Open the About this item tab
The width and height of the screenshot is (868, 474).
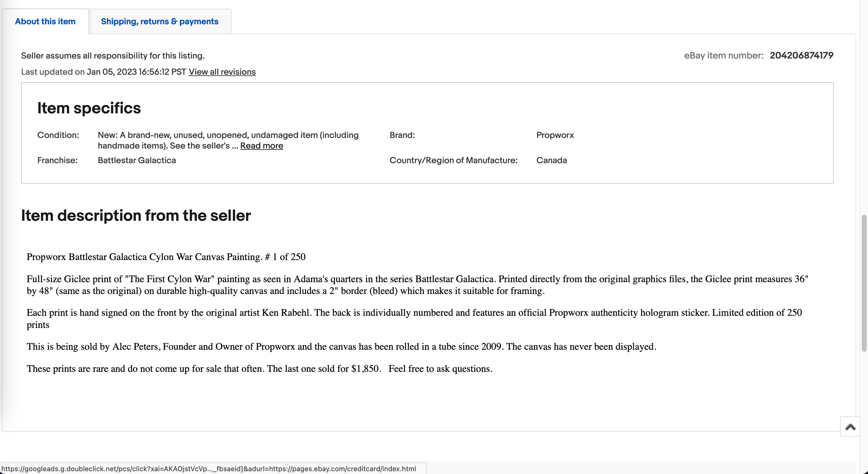[x=45, y=21]
